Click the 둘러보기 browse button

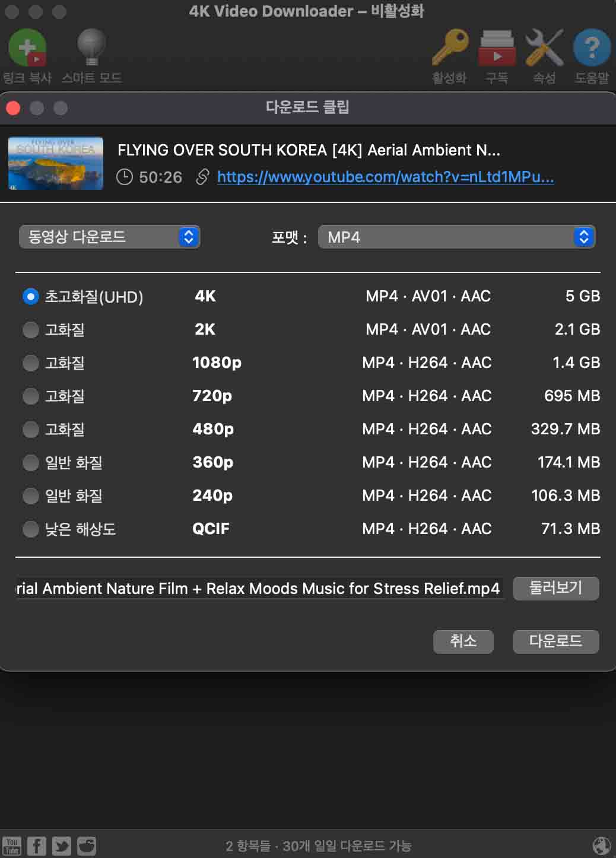coord(555,588)
